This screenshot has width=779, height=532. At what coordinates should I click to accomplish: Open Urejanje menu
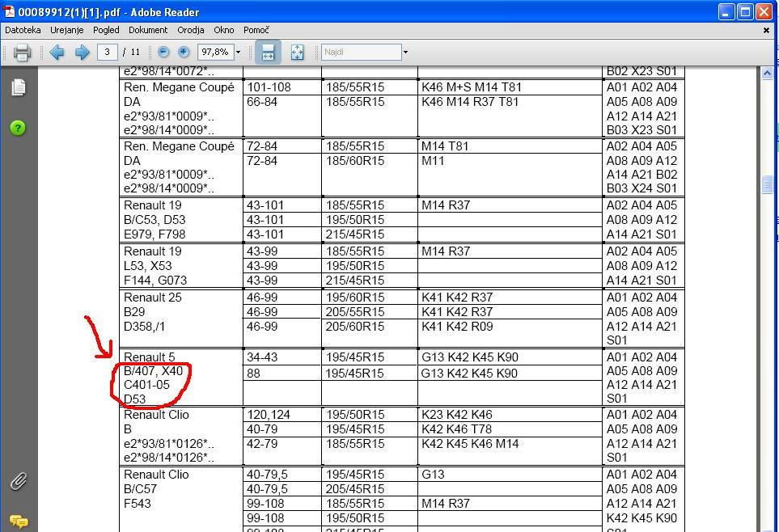tap(66, 30)
